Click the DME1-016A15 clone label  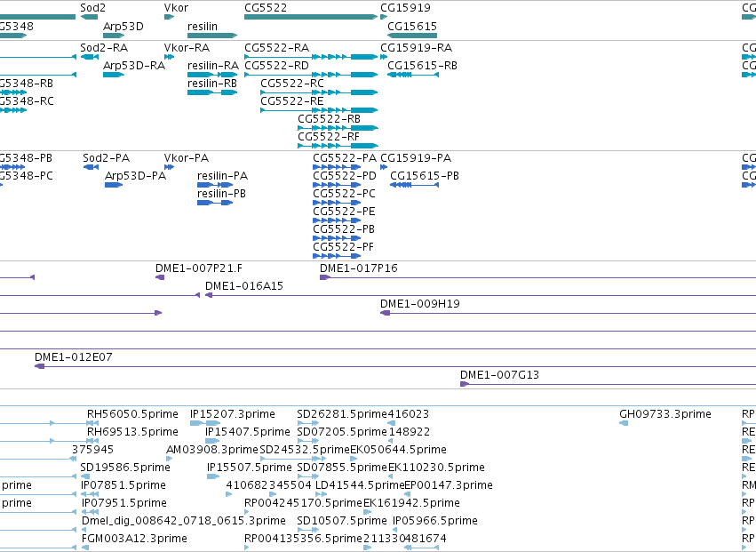244,286
